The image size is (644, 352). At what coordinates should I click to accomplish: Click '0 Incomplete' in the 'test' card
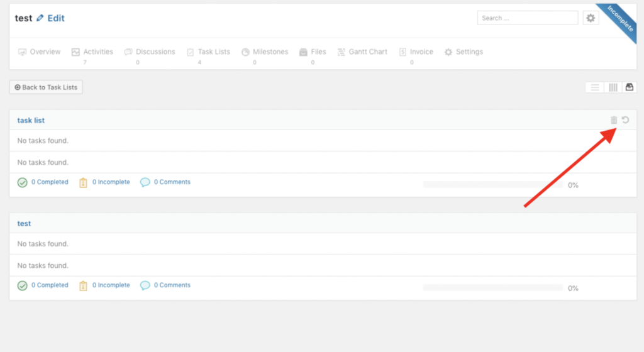pyautogui.click(x=111, y=285)
